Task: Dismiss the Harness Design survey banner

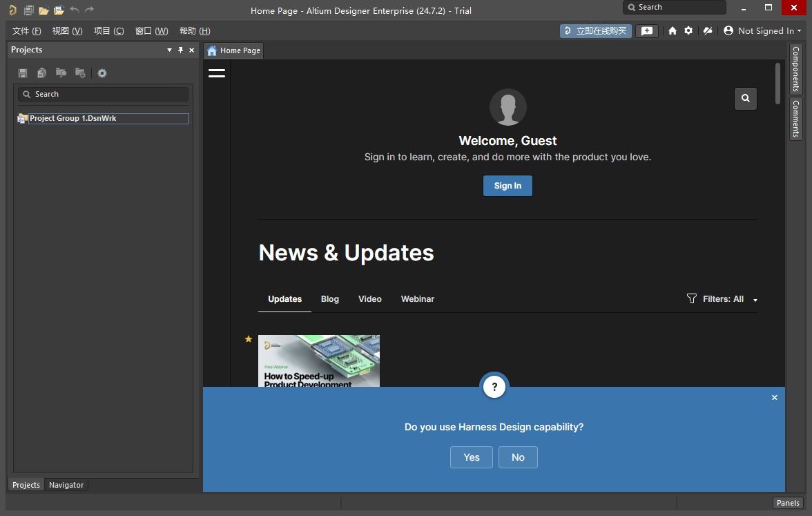Action: pos(774,397)
